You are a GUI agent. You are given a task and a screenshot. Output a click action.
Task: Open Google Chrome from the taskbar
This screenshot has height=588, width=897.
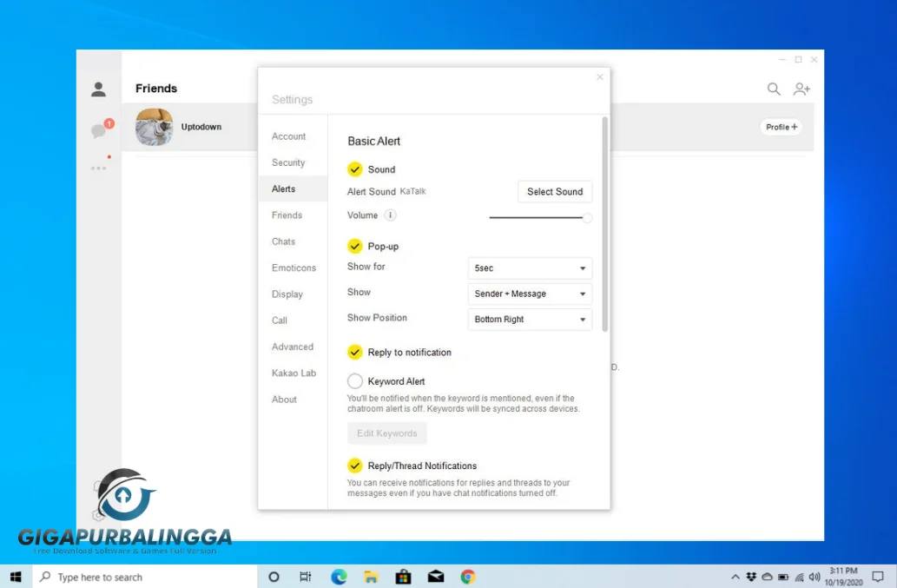coord(467,577)
